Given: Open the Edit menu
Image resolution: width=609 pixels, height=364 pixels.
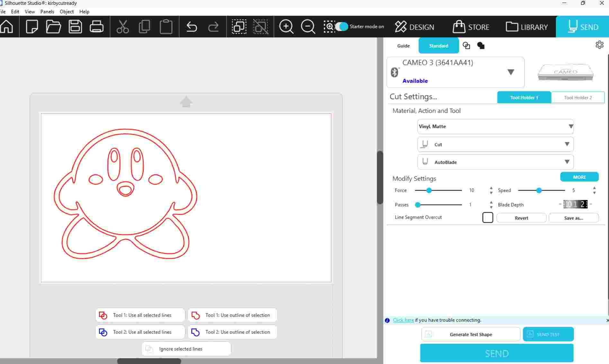Looking at the screenshot, I should [15, 12].
